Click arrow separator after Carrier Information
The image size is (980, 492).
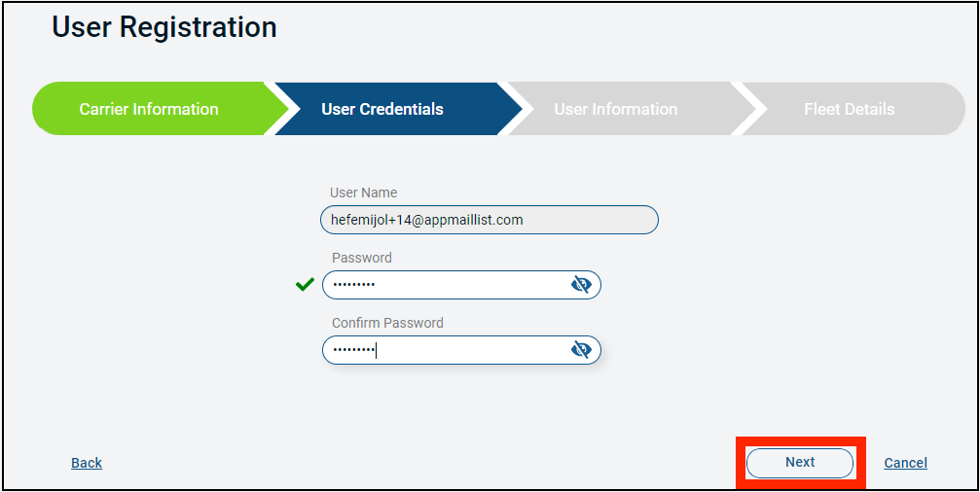point(276,109)
